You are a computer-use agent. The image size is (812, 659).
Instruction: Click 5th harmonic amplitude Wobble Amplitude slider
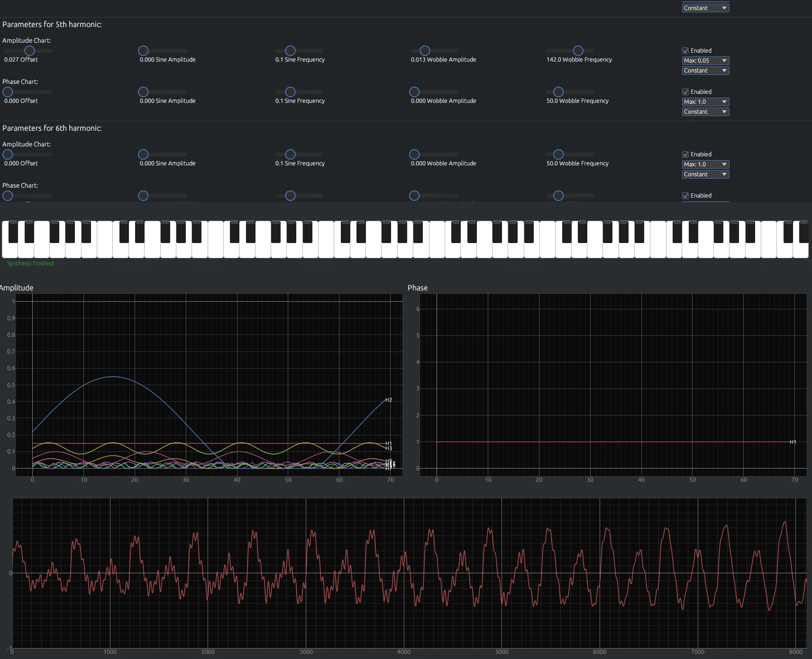434,51
